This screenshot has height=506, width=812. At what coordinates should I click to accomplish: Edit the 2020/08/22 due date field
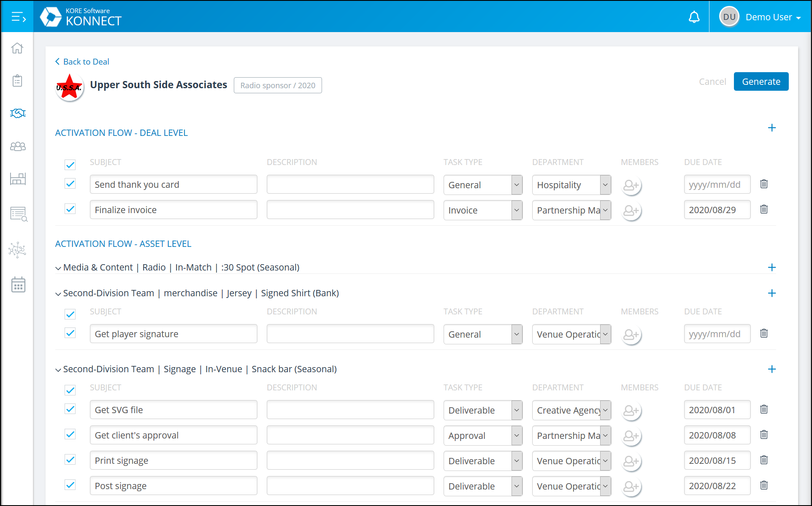point(717,486)
